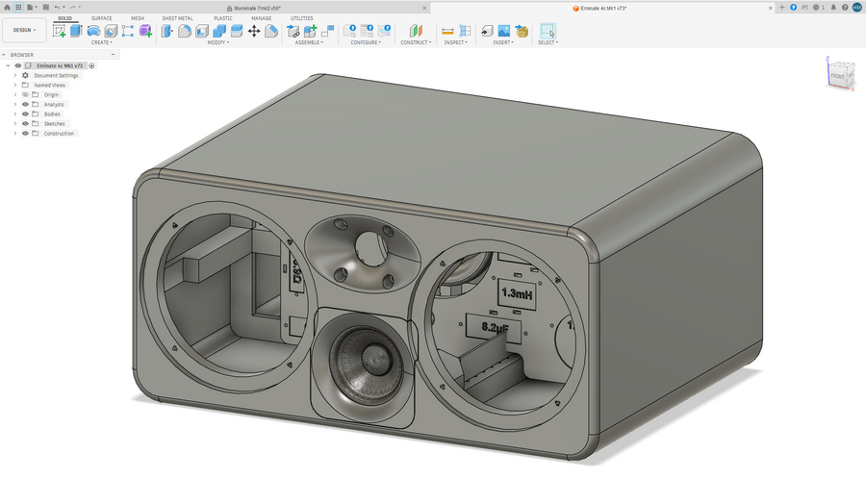Switch to the SURFACE tab

point(102,18)
